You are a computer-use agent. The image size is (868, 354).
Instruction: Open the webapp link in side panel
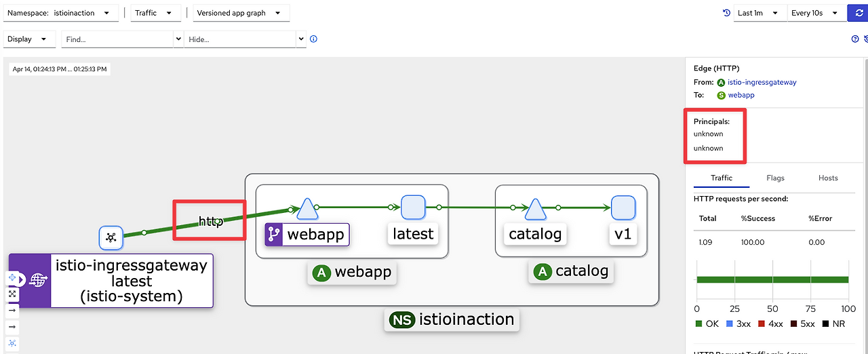741,95
